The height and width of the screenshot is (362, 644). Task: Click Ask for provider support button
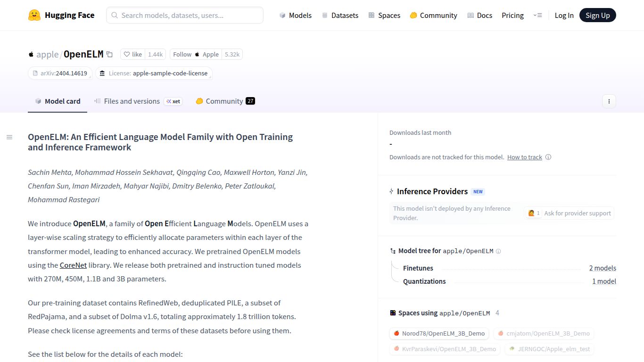(x=569, y=213)
